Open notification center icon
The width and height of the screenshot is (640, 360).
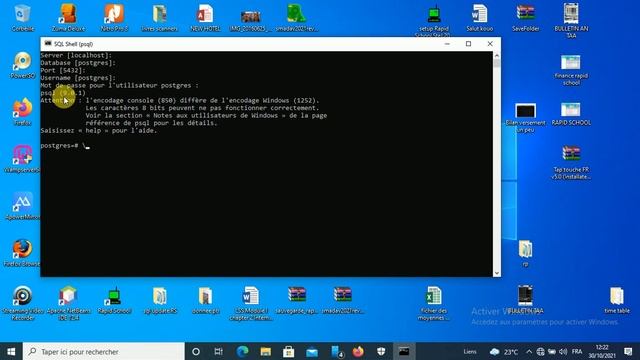click(x=628, y=351)
